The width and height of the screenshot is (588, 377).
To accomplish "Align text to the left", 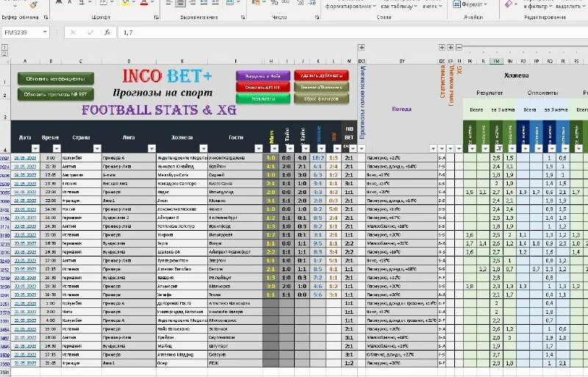I will click(x=169, y=3).
